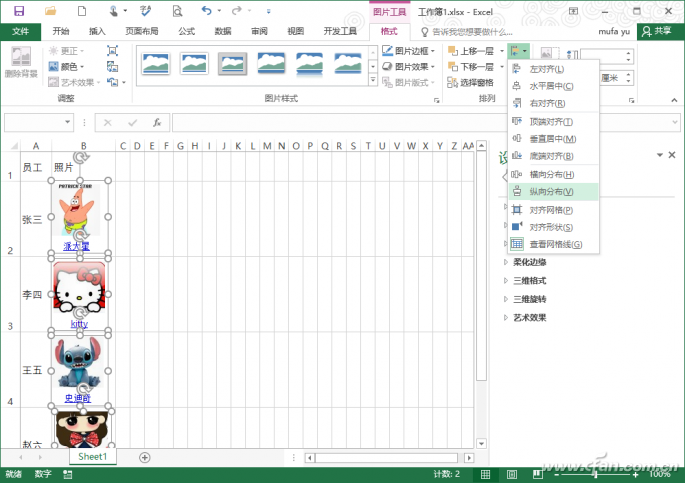Toggle Snap to Shape (S)
This screenshot has width=685, height=483.
[553, 227]
